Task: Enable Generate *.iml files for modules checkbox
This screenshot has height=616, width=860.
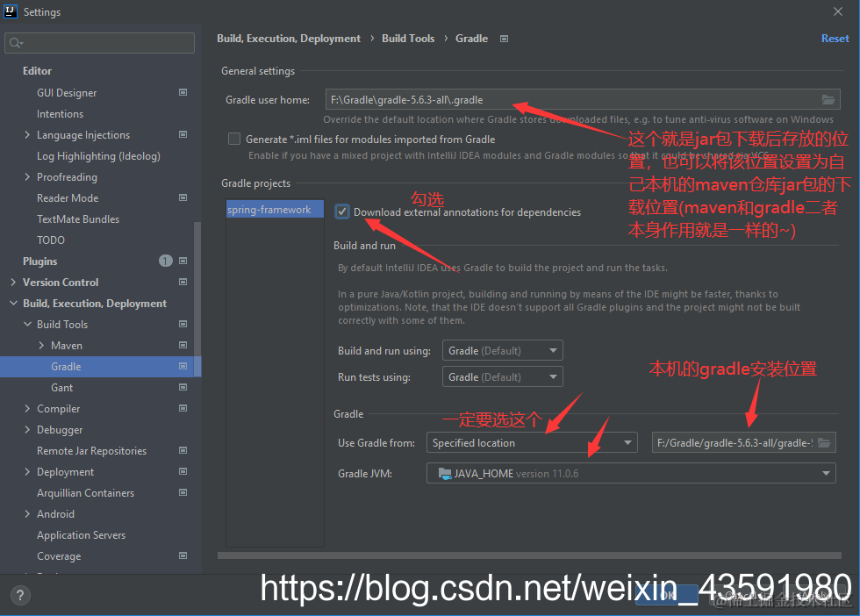Action: pos(234,139)
